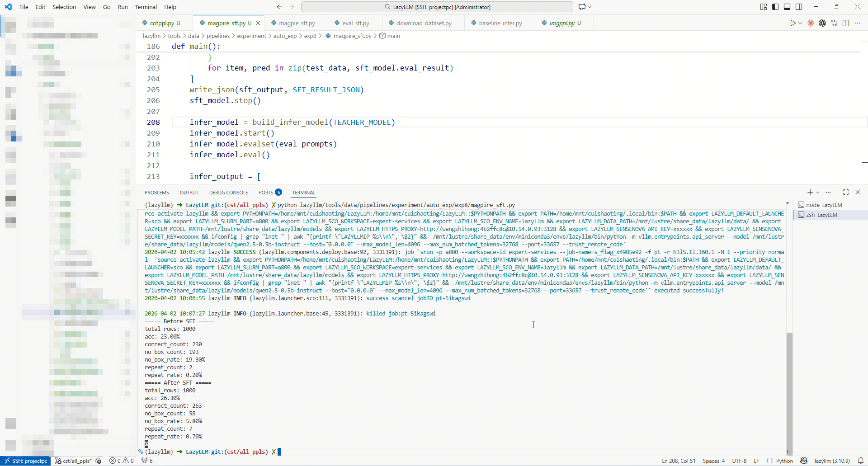Select the node LazyLLM terminal
868x466 pixels.
[x=830, y=205]
